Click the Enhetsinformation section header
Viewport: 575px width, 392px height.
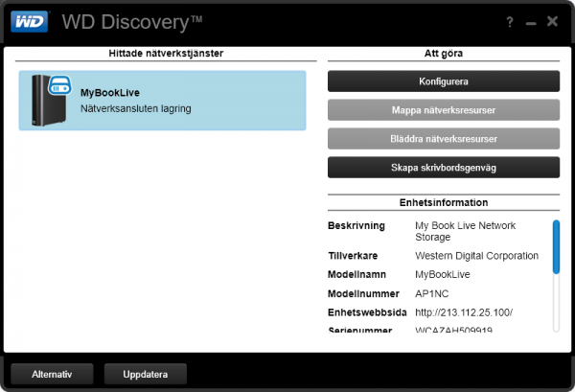(x=444, y=203)
